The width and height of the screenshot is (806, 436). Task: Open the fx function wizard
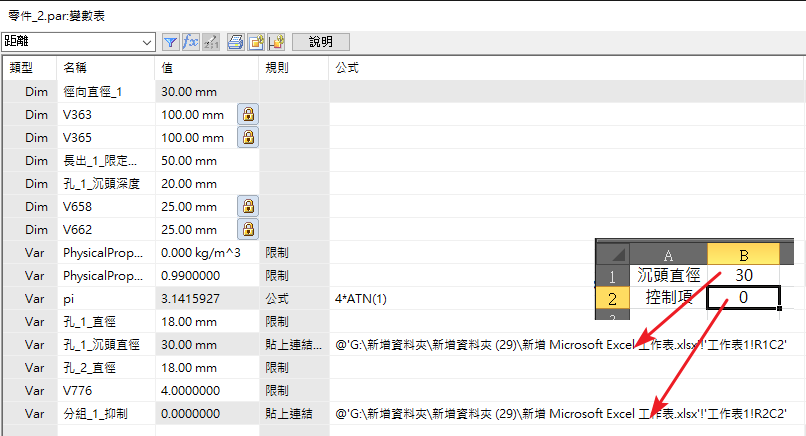pos(191,42)
